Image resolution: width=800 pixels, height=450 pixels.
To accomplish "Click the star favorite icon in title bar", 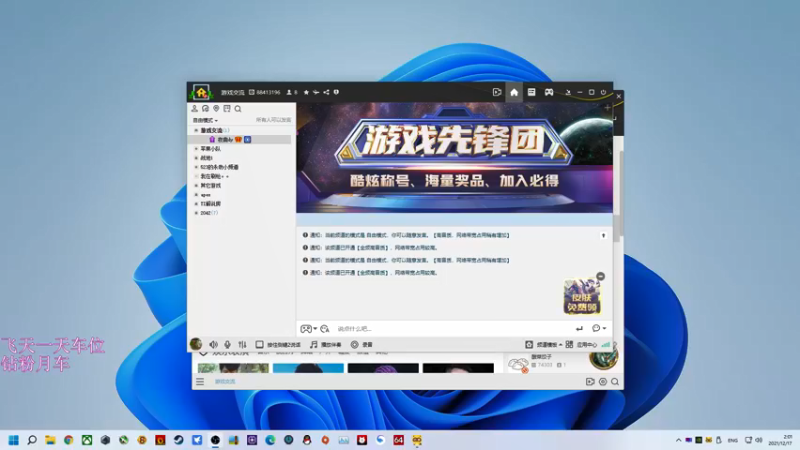I will (306, 92).
